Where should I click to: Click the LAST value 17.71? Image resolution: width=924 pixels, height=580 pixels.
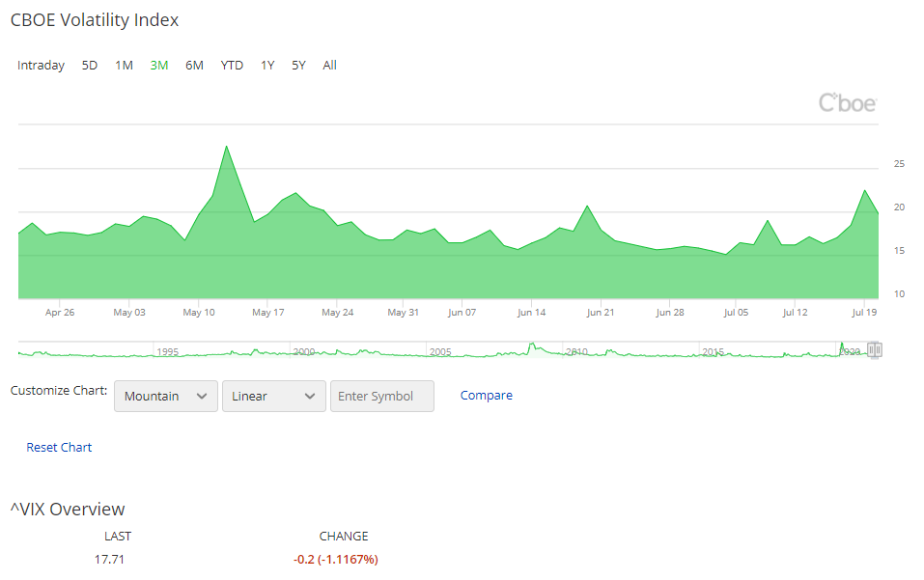pyautogui.click(x=110, y=560)
